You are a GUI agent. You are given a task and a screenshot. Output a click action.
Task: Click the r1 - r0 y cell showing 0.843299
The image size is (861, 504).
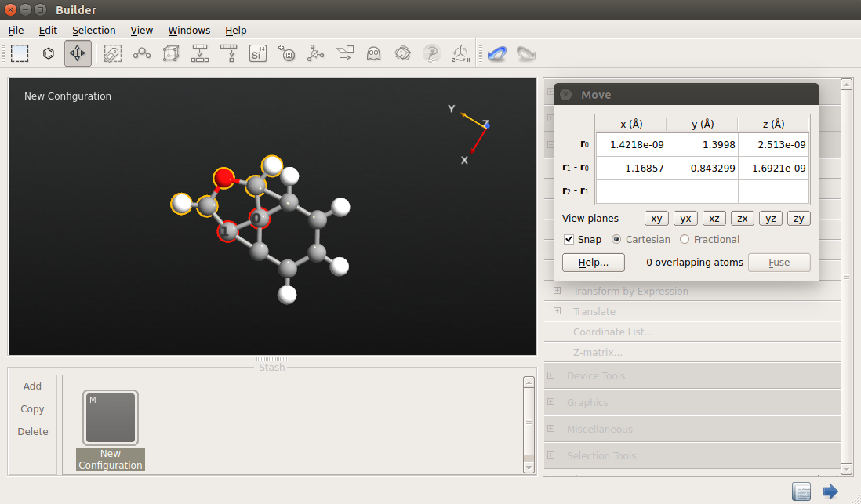tap(703, 168)
